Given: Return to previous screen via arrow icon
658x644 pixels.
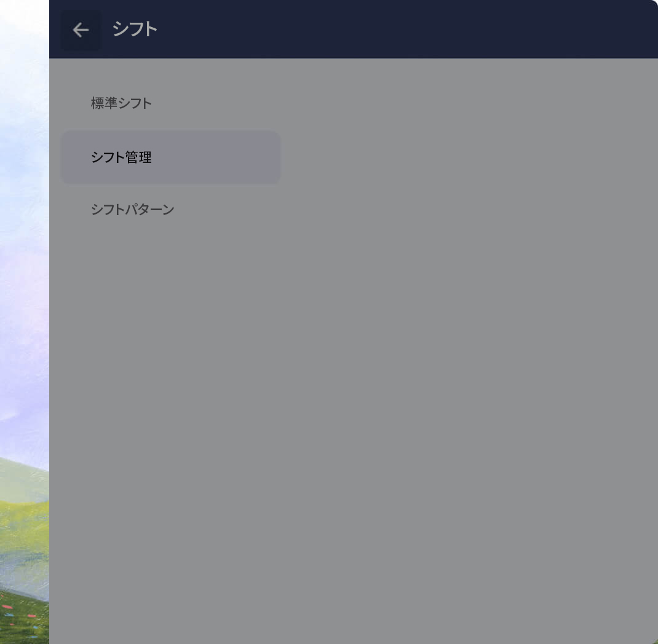Looking at the screenshot, I should (81, 29).
